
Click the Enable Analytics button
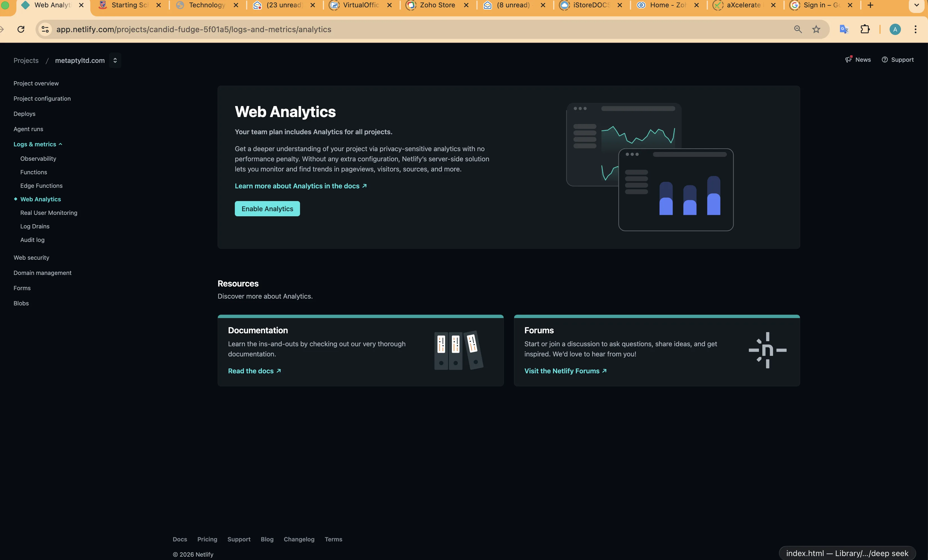pos(267,209)
